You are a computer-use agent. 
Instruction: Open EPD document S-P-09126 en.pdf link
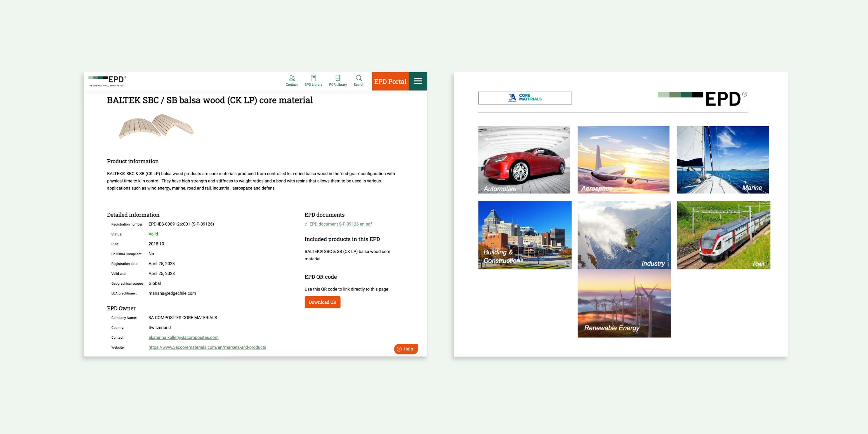[341, 224]
